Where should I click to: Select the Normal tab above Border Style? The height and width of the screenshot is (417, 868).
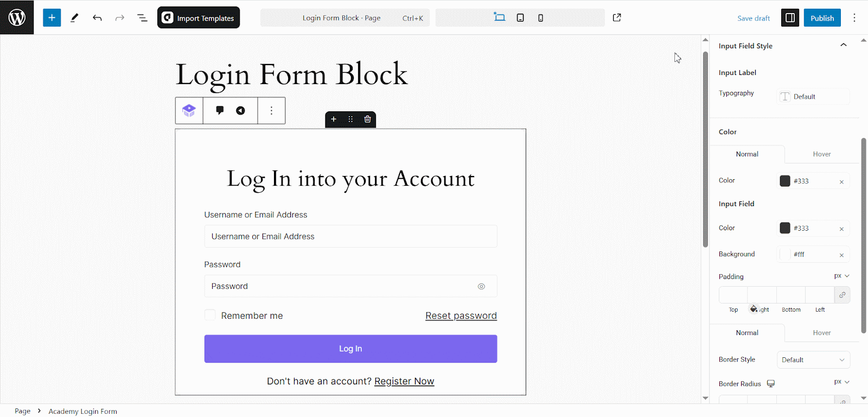[747, 332]
